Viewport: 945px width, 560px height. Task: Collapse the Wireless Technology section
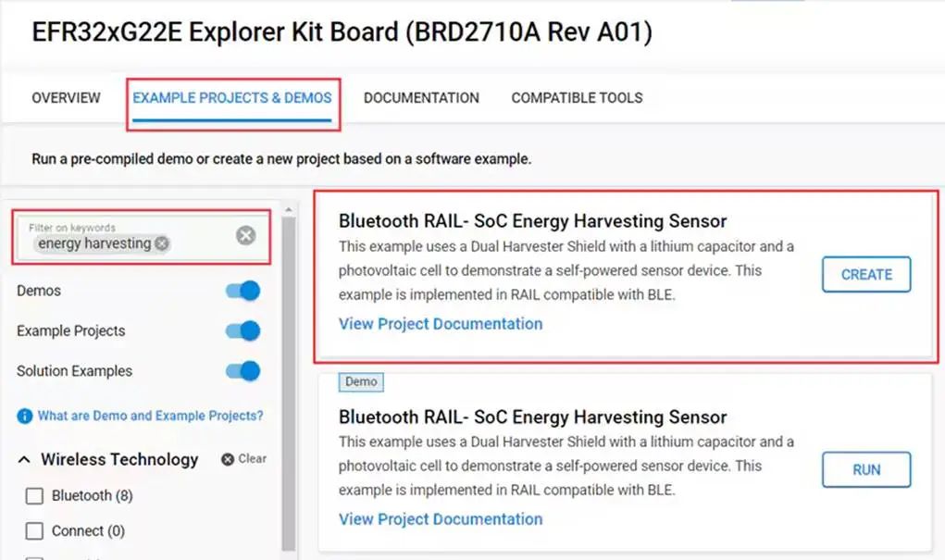coord(26,459)
